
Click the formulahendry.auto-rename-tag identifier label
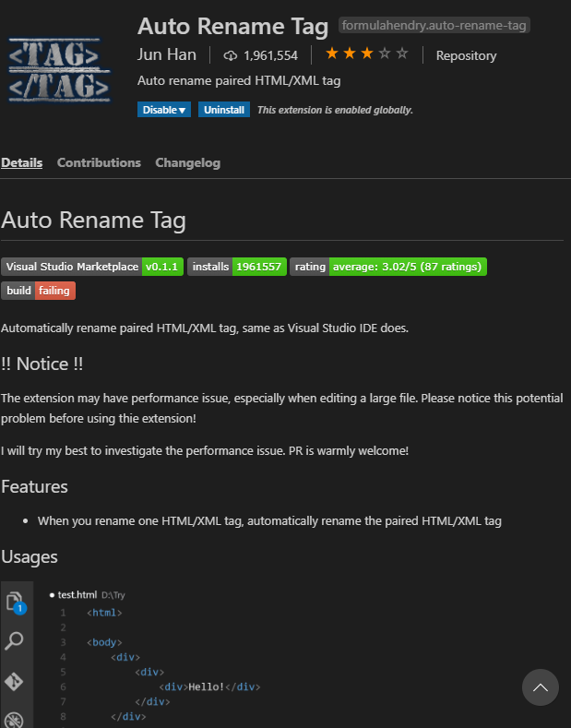click(x=434, y=25)
